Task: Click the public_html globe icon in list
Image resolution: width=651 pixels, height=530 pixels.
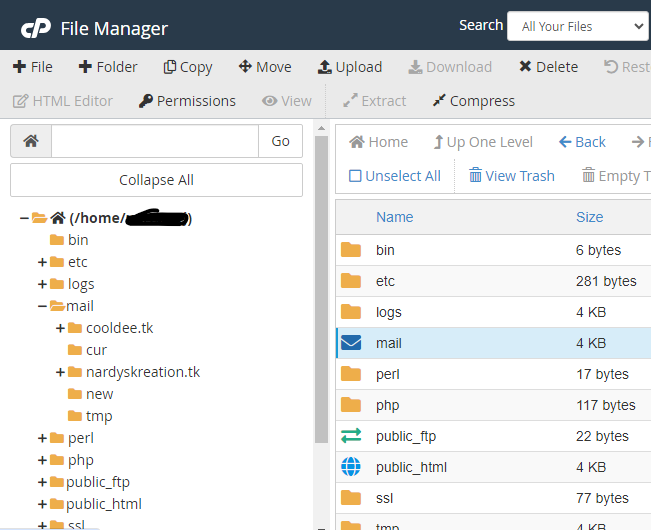Action: (x=351, y=467)
